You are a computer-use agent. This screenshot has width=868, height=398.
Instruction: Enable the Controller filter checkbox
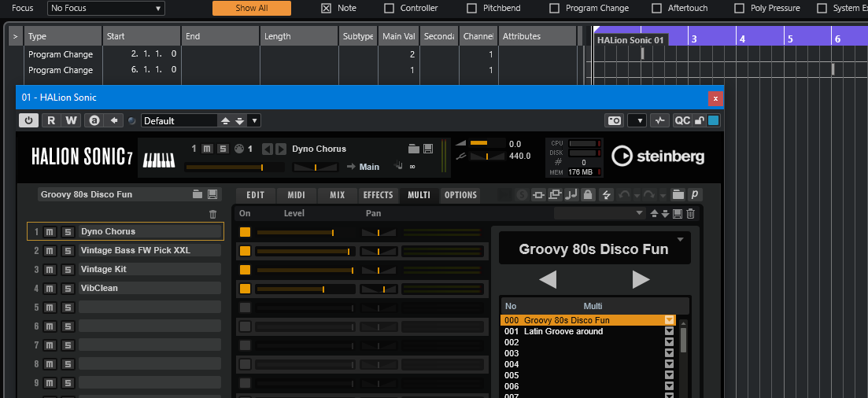[390, 9]
